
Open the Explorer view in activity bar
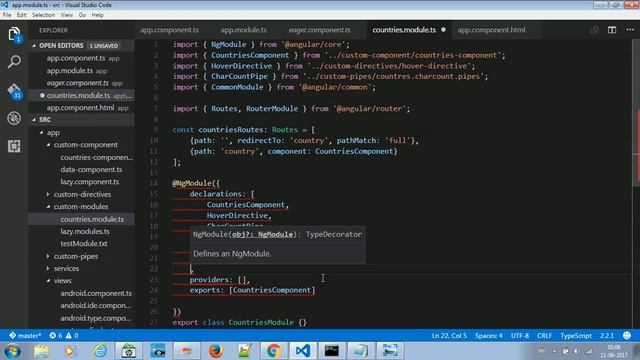14,34
